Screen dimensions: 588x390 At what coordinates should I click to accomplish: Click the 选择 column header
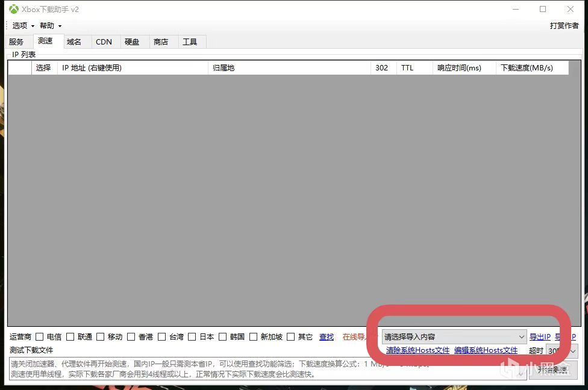[x=44, y=68]
